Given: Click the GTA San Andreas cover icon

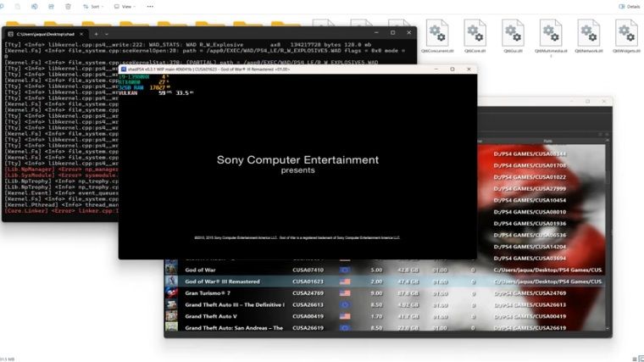Looking at the screenshot, I should (171, 327).
